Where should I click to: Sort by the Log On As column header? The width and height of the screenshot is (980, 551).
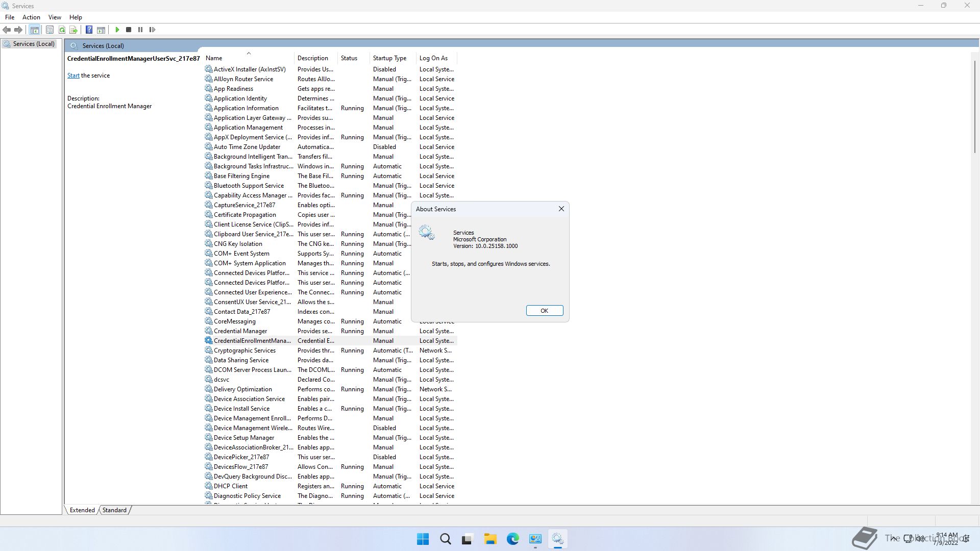coord(437,58)
